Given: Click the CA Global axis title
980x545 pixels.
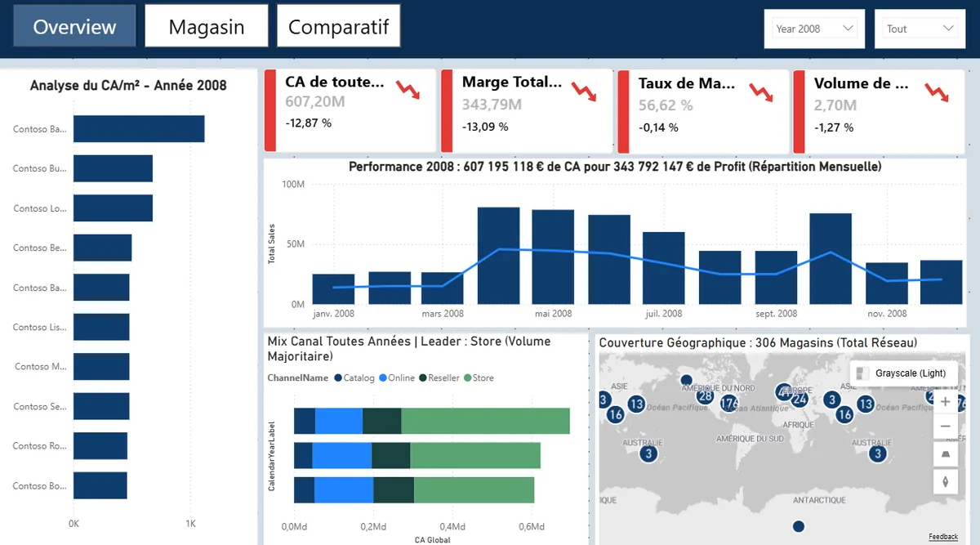Looking at the screenshot, I should click(x=432, y=539).
